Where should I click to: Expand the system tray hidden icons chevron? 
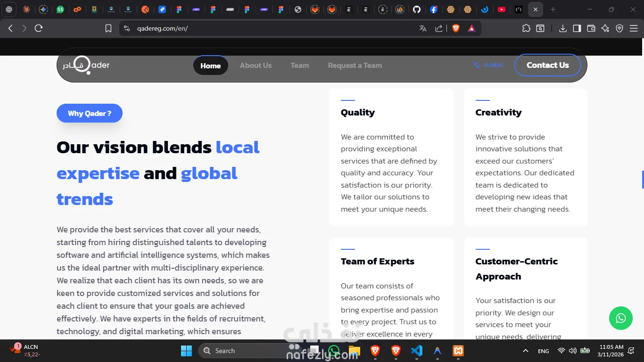pos(525,351)
